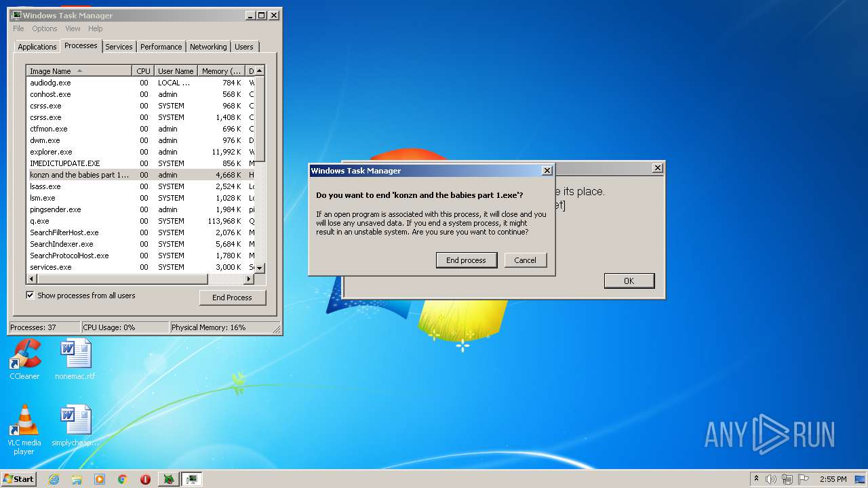This screenshot has height=488, width=868.
Task: Click OK in the background message box
Action: tap(629, 281)
